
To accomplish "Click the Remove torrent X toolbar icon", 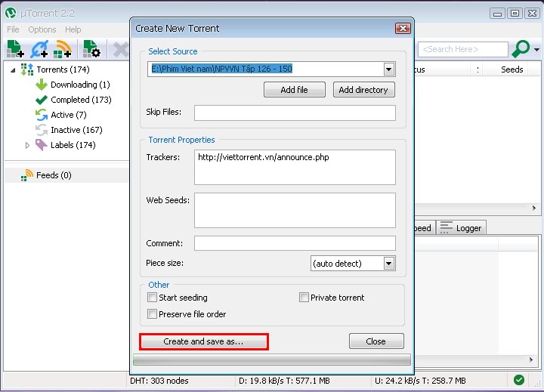I will pyautogui.click(x=120, y=50).
